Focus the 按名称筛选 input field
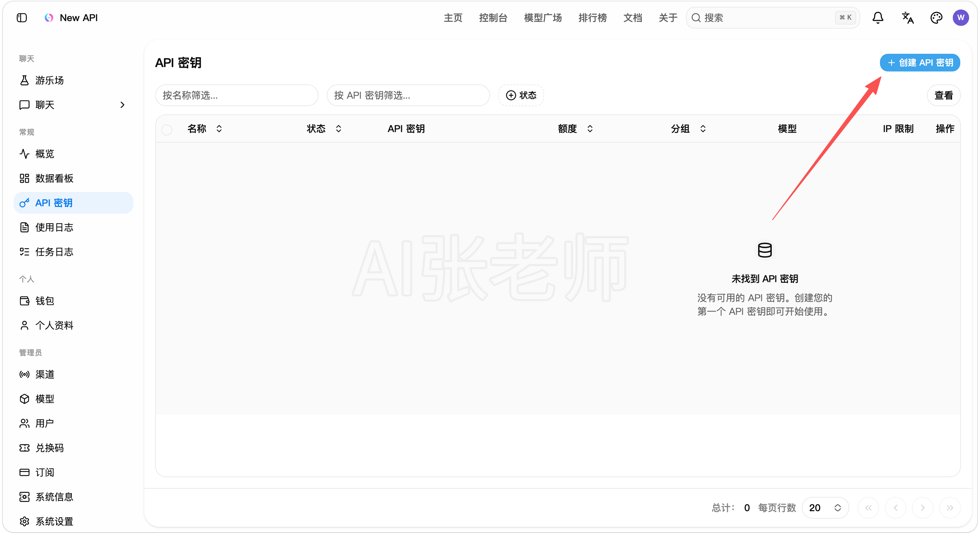Image resolution: width=980 pixels, height=535 pixels. [x=236, y=95]
